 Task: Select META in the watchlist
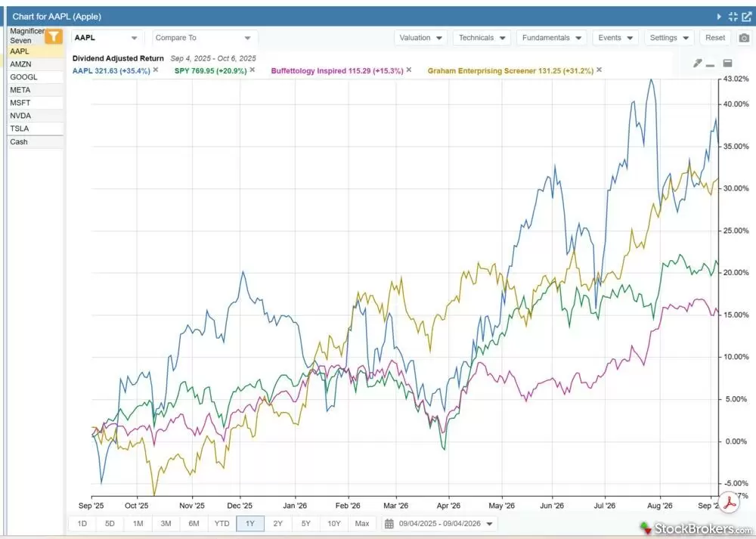36,90
